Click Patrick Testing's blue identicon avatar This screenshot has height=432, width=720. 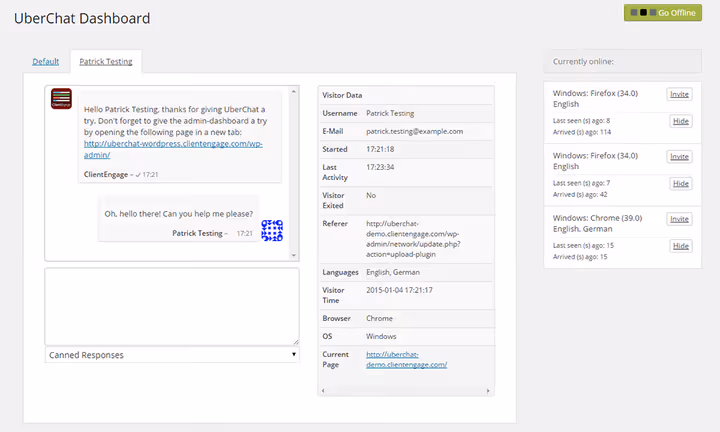point(272,230)
